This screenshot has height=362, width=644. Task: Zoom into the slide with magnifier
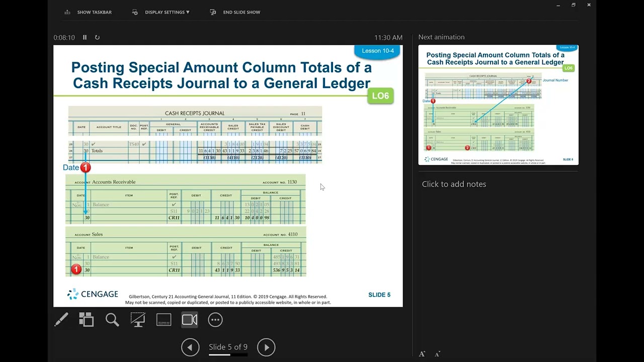click(112, 320)
